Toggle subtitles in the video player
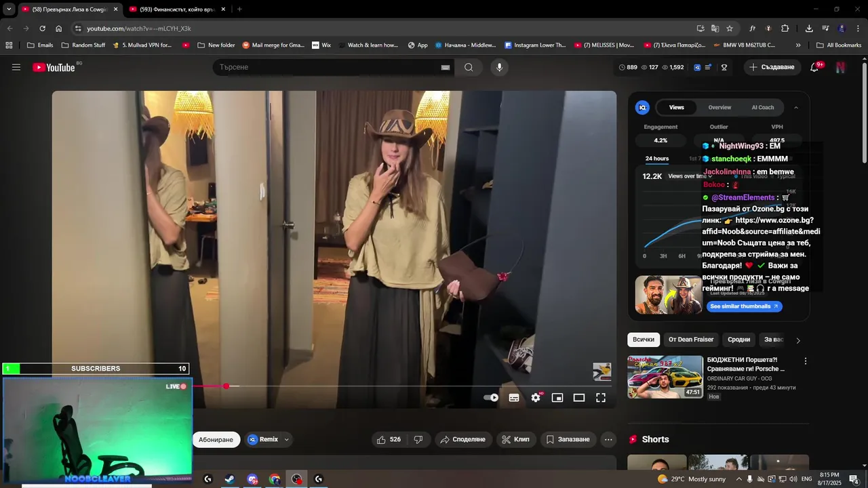Viewport: 868px width, 488px height. (514, 398)
